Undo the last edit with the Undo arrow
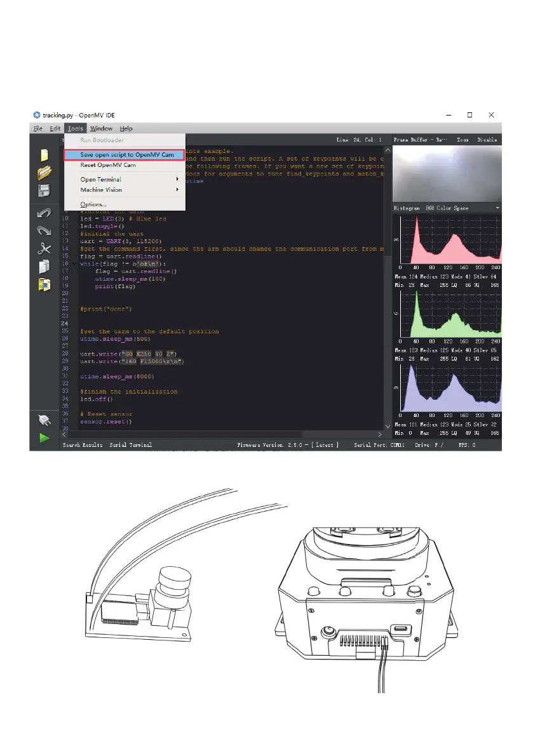The image size is (533, 756). coord(44,213)
